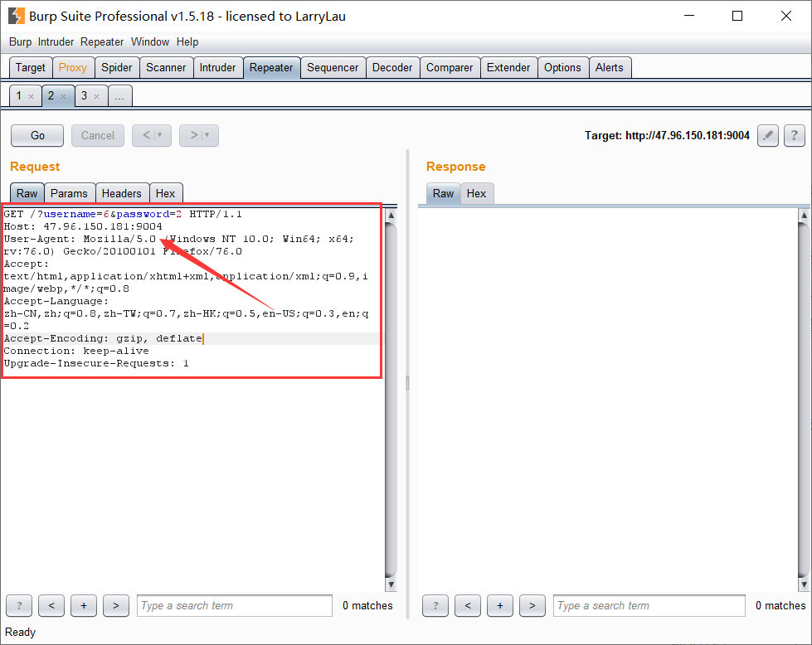Open the Burp menu

tap(20, 42)
